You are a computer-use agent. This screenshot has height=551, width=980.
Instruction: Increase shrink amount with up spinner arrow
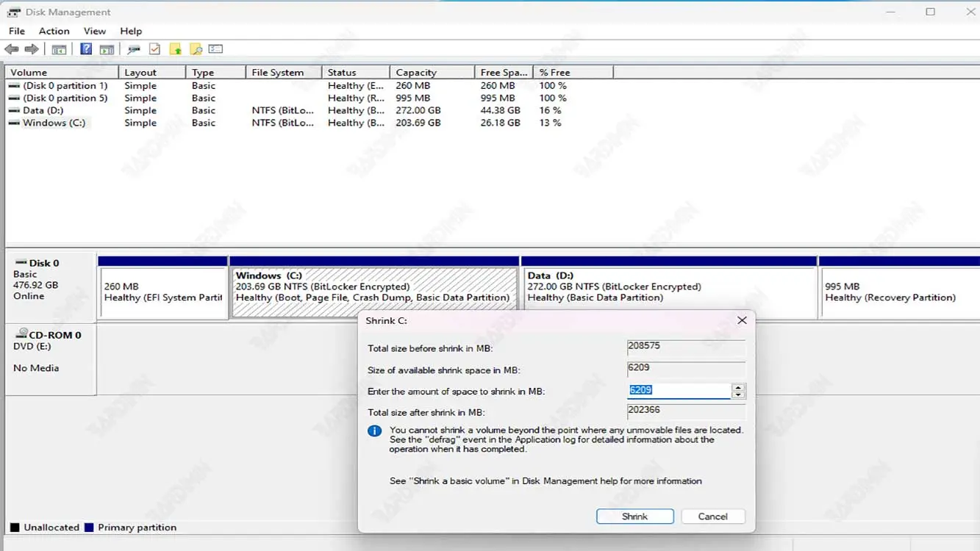(x=738, y=387)
